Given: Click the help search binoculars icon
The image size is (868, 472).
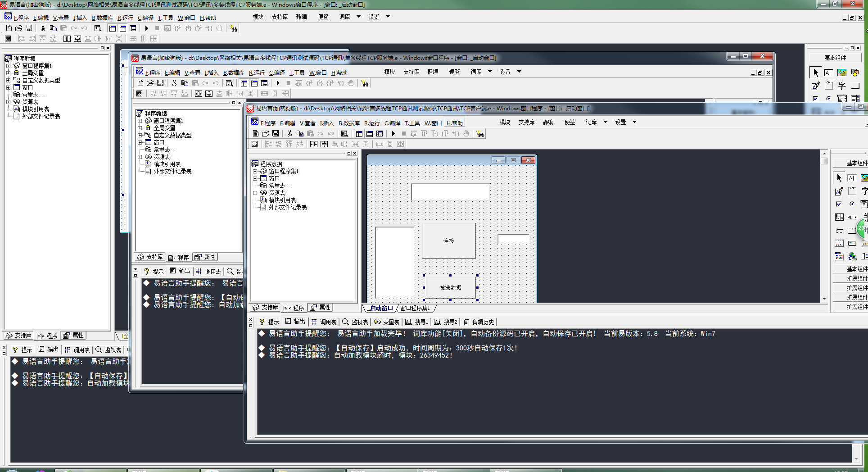Looking at the screenshot, I should (480, 134).
